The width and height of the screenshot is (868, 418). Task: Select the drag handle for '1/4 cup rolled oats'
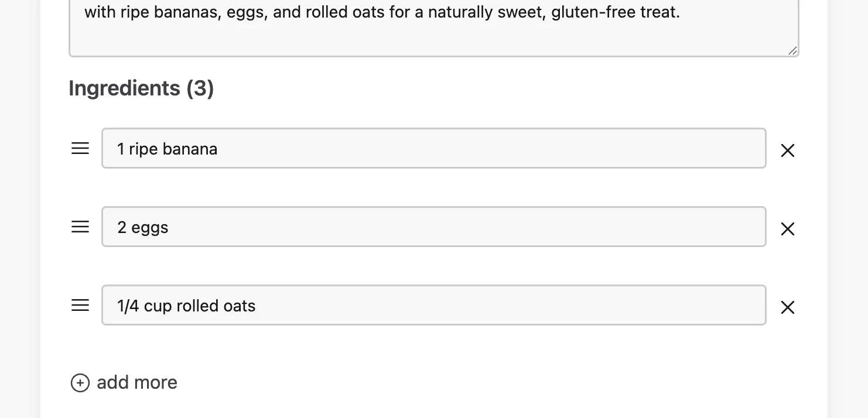pyautogui.click(x=80, y=306)
